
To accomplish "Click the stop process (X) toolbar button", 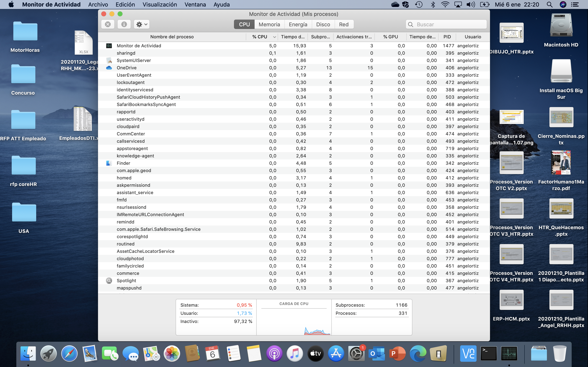I will click(108, 24).
